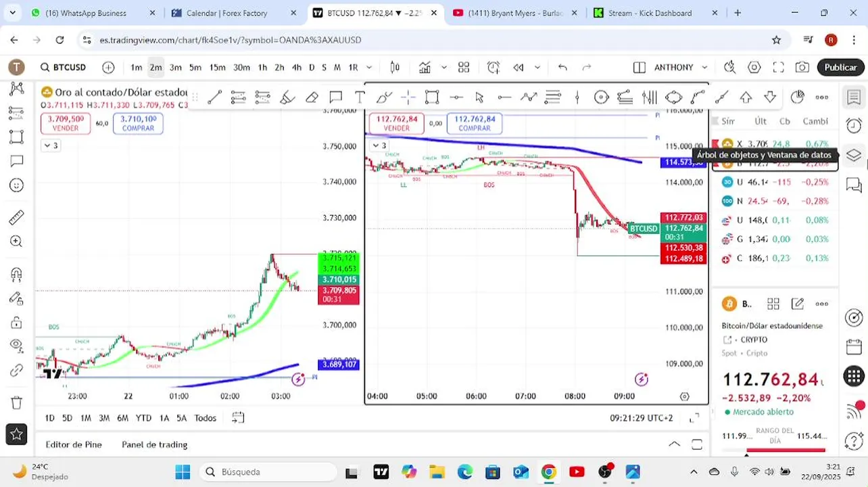Select the rectangle shape tool
Screen dimensions: 868x487
432,97
